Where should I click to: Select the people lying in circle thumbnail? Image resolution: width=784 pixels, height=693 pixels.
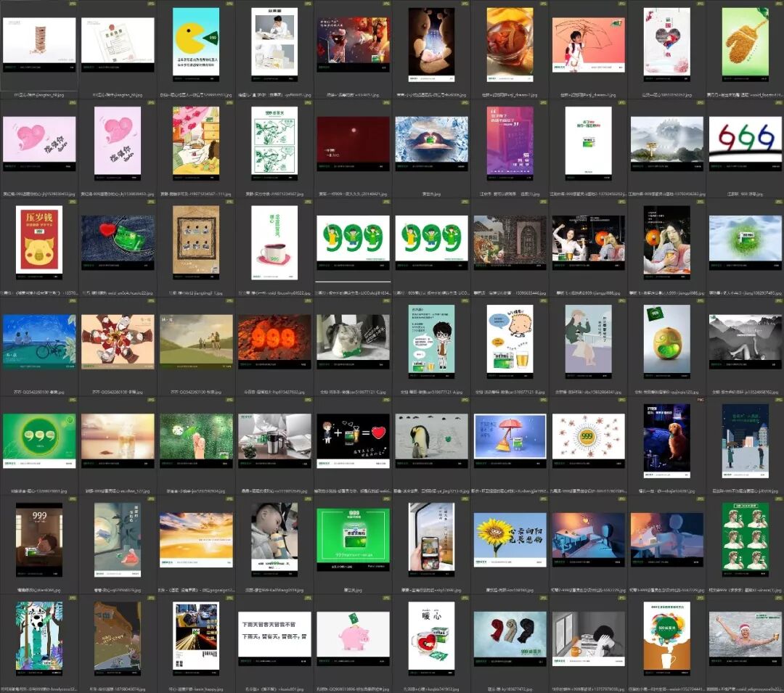tap(118, 343)
